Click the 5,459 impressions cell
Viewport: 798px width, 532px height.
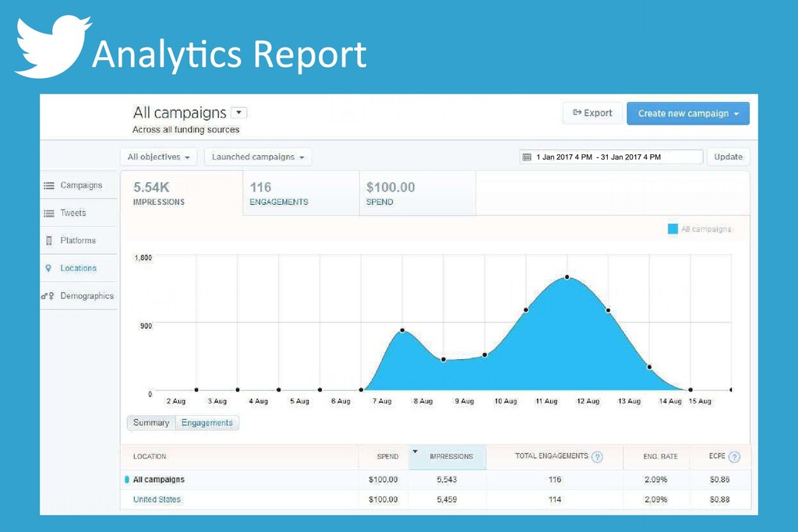[x=447, y=499]
